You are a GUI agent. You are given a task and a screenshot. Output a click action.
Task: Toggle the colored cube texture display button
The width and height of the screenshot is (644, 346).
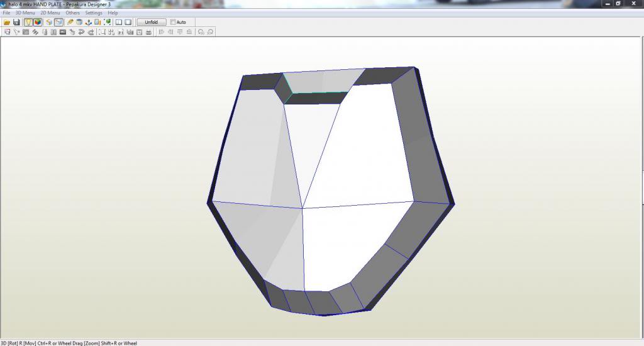coord(37,22)
